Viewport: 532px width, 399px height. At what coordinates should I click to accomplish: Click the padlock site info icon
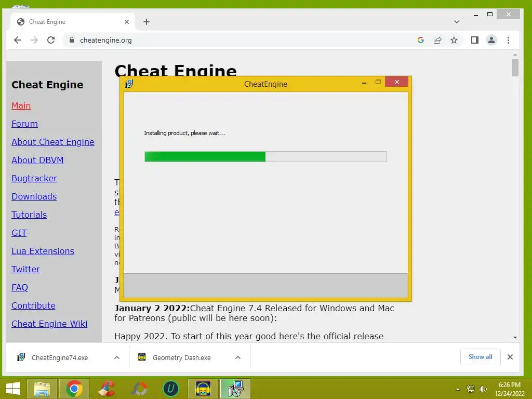coord(72,40)
